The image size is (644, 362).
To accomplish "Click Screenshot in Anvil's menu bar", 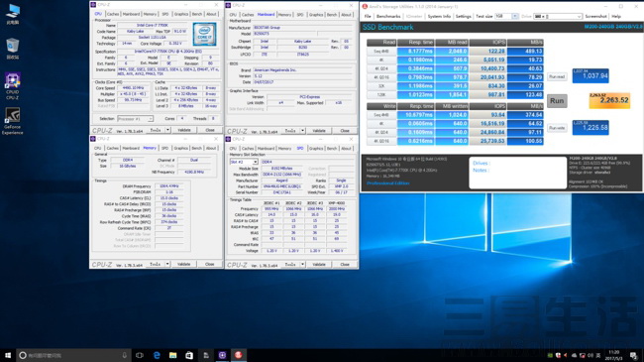I will [595, 16].
